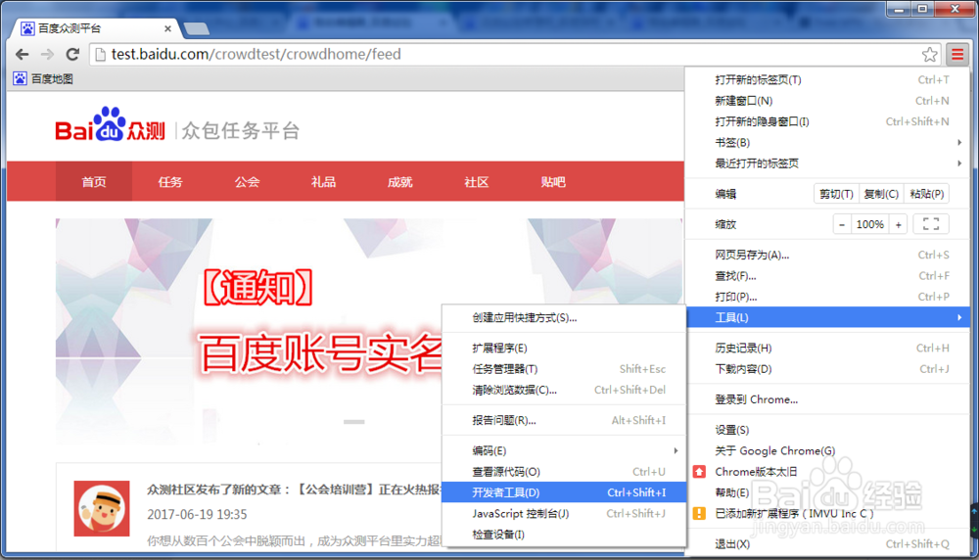
Task: Expand the highlighted 工具(L) submenu
Action: coord(827,317)
